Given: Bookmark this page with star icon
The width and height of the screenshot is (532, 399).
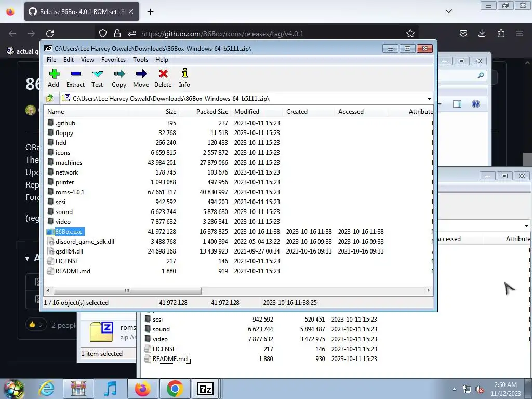Looking at the screenshot, I should coord(410,33).
